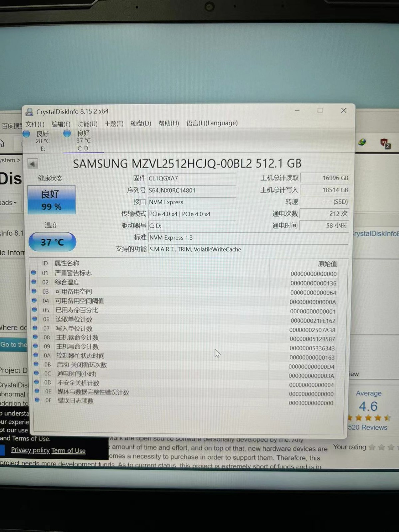Click the status dot for attribute 06 读取单位计数
The width and height of the screenshot is (399, 532).
coord(35,319)
